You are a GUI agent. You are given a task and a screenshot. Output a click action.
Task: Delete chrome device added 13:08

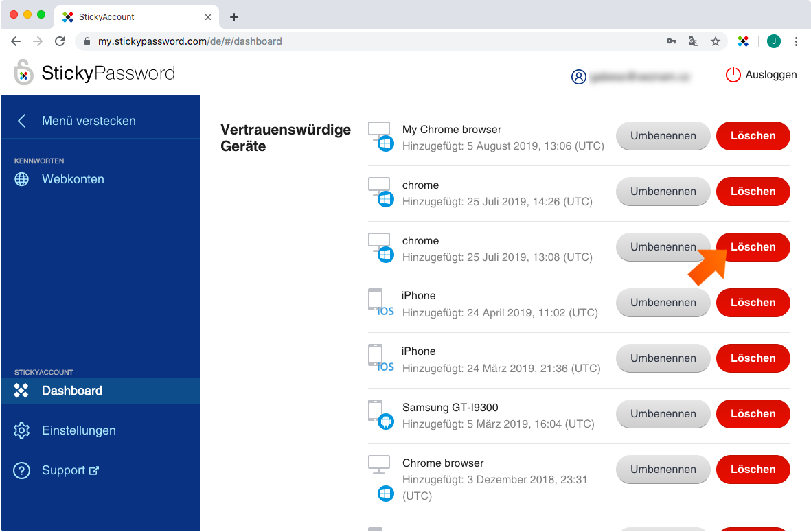753,247
